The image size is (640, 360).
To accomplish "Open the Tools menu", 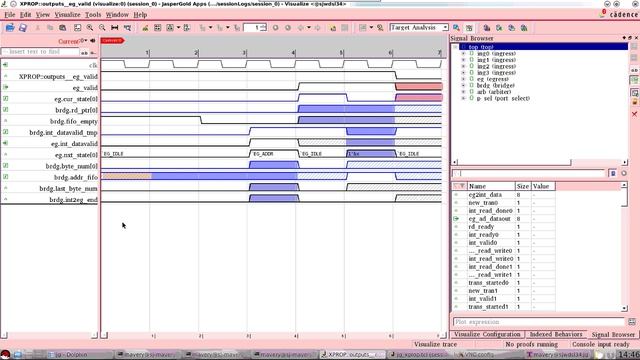I will coord(93,15).
